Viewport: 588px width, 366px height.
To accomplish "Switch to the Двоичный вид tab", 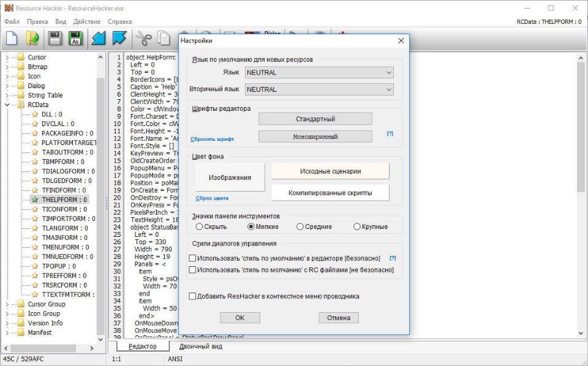I will tap(201, 346).
